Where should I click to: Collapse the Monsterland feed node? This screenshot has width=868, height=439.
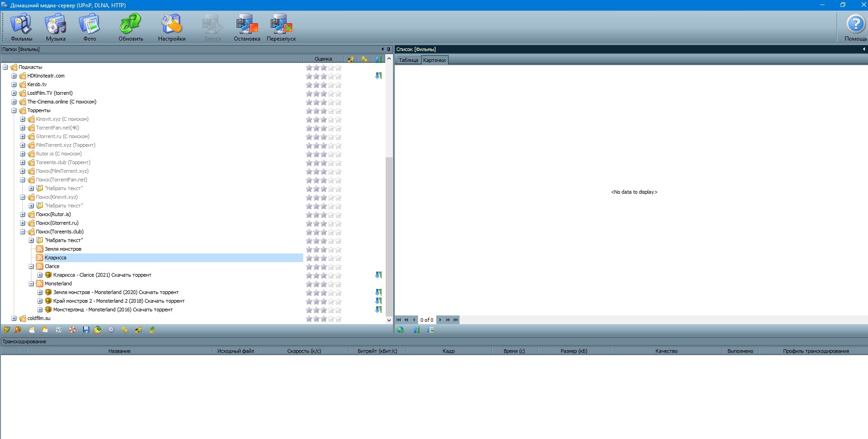[31, 284]
